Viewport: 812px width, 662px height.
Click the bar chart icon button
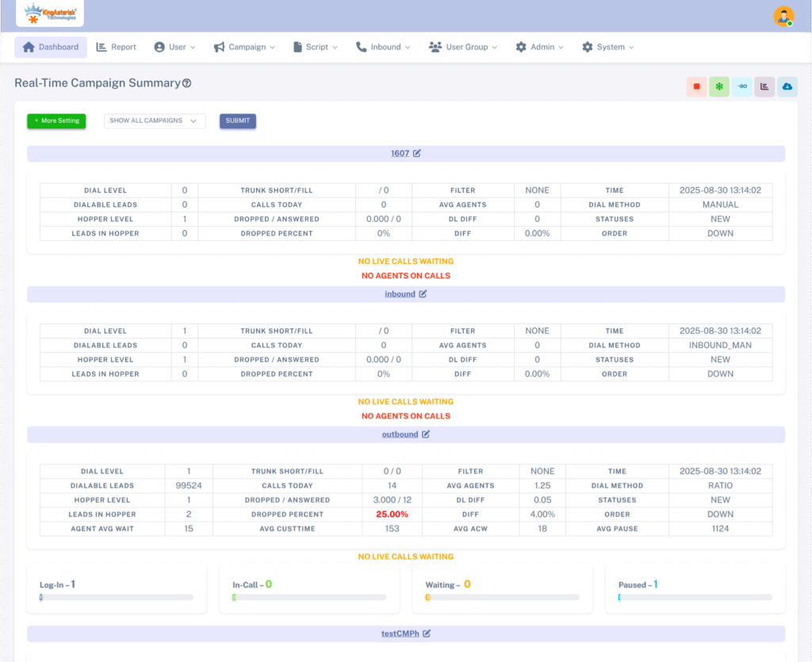coord(764,86)
